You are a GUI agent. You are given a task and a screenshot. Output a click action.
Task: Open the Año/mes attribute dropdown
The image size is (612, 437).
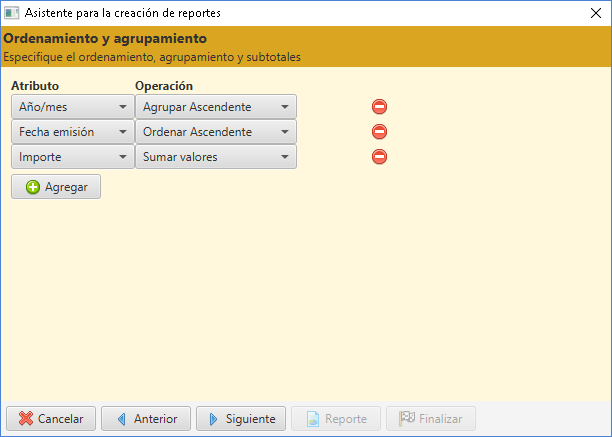click(73, 107)
